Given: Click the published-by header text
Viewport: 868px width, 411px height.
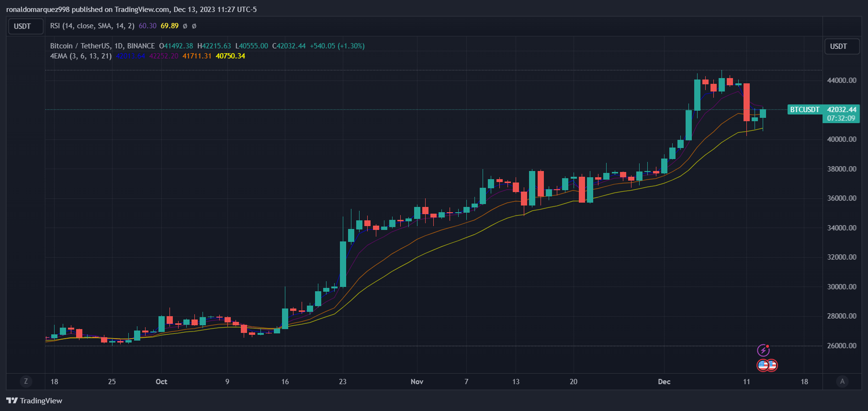Looking at the screenshot, I should pyautogui.click(x=132, y=10).
